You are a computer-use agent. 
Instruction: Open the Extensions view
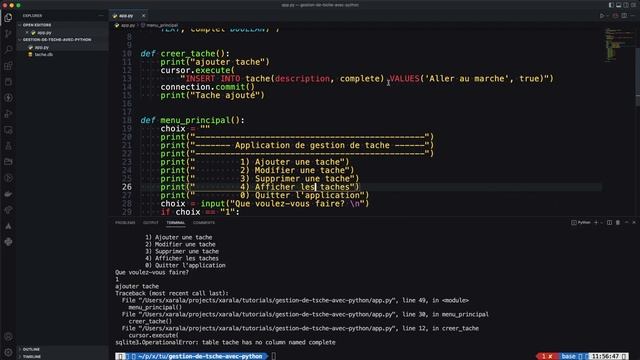click(x=8, y=66)
